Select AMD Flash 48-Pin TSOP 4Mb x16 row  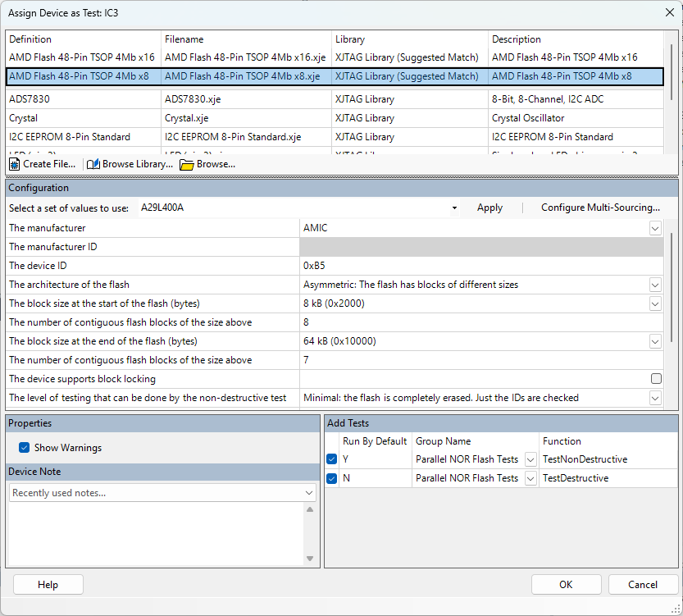pos(82,57)
